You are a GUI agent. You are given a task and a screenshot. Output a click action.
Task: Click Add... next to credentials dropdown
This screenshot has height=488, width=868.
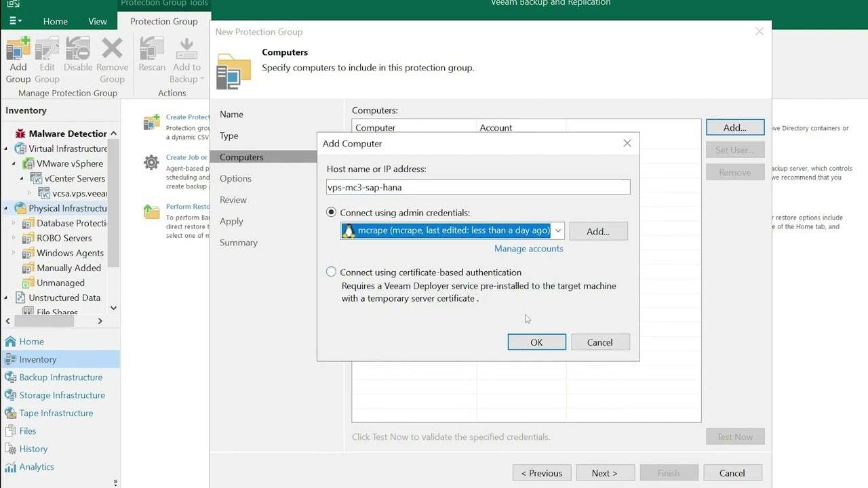(x=598, y=231)
